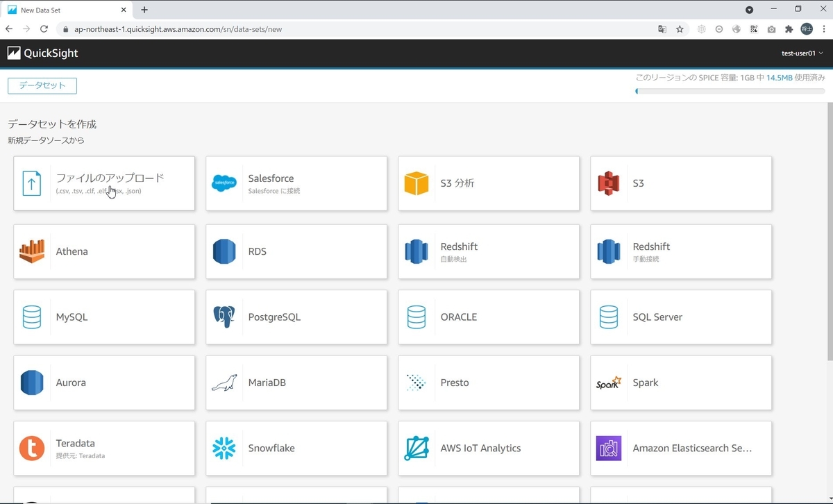This screenshot has height=504, width=833.
Task: Select the Presto data source label
Action: [x=455, y=383]
